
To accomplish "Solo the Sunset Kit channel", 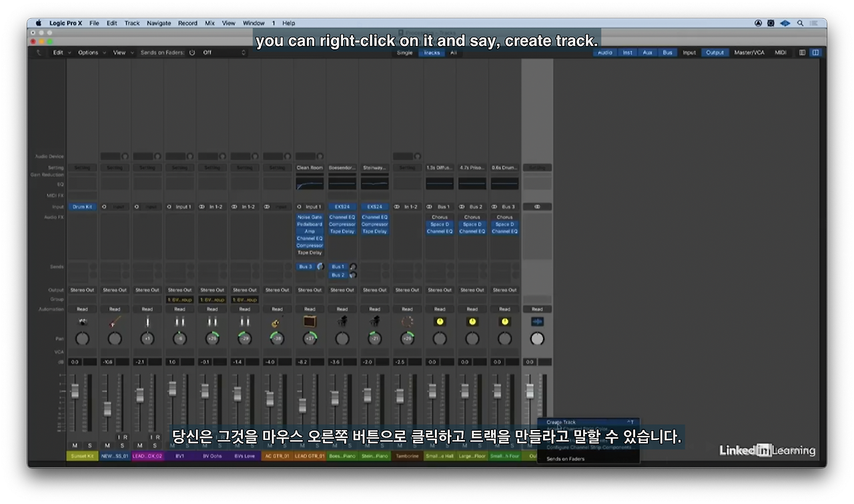I will [x=89, y=445].
